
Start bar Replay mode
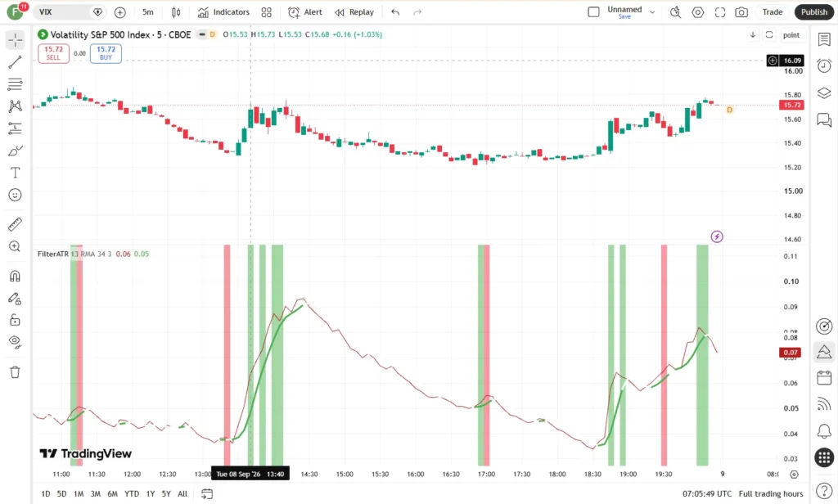pos(354,11)
